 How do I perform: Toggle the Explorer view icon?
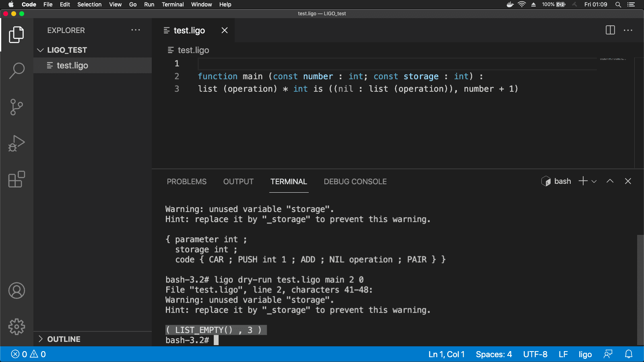(17, 35)
